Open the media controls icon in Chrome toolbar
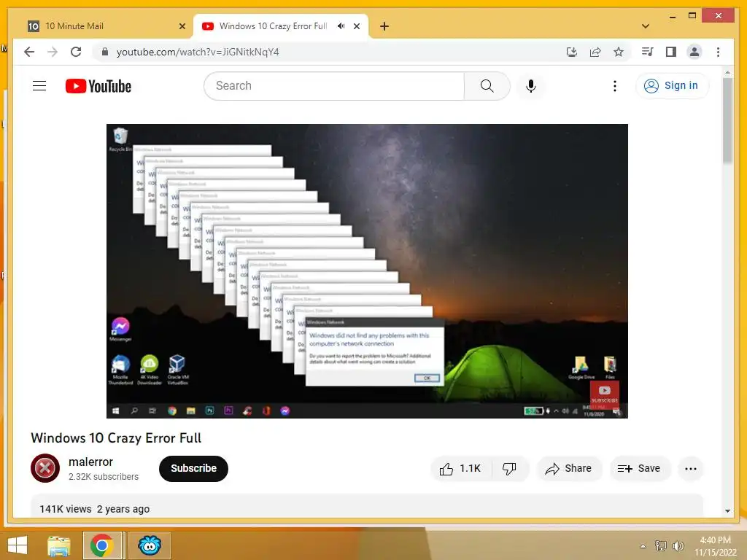The image size is (747, 560). coord(648,52)
